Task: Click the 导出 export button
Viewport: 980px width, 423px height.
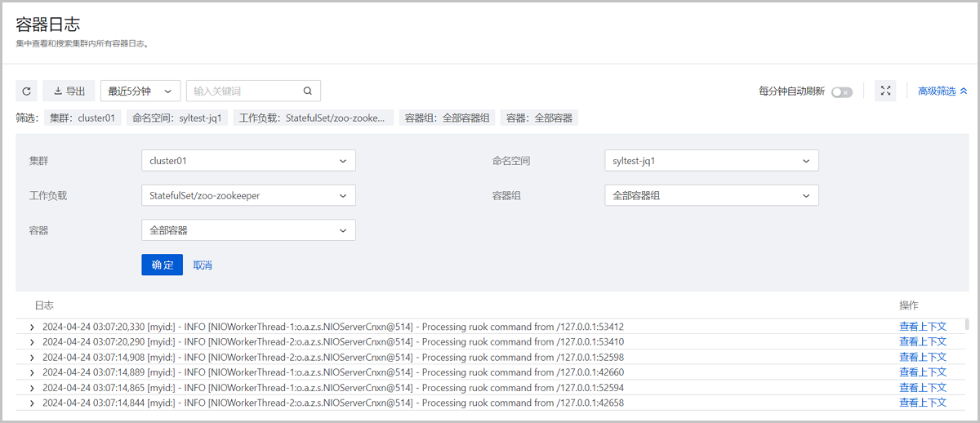Action: [x=69, y=91]
